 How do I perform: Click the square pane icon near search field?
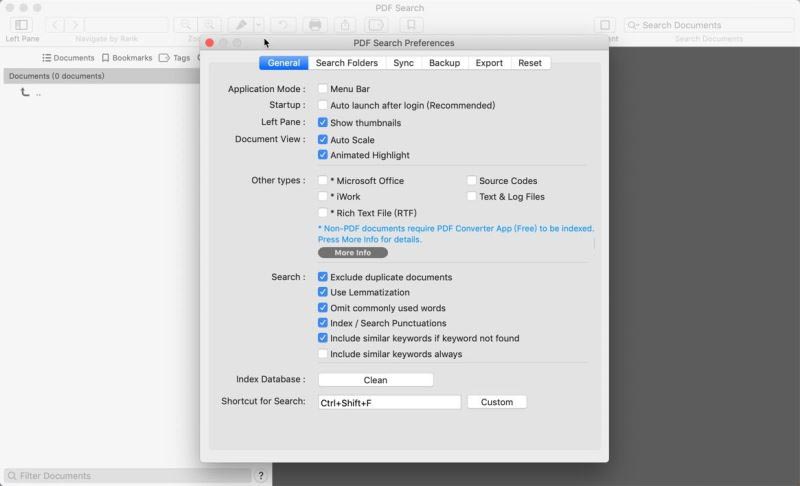(x=605, y=25)
